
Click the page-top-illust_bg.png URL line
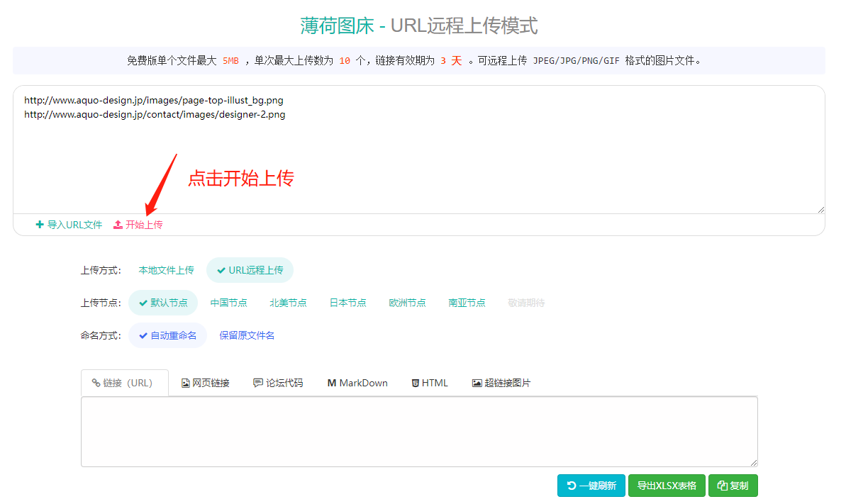coord(154,101)
